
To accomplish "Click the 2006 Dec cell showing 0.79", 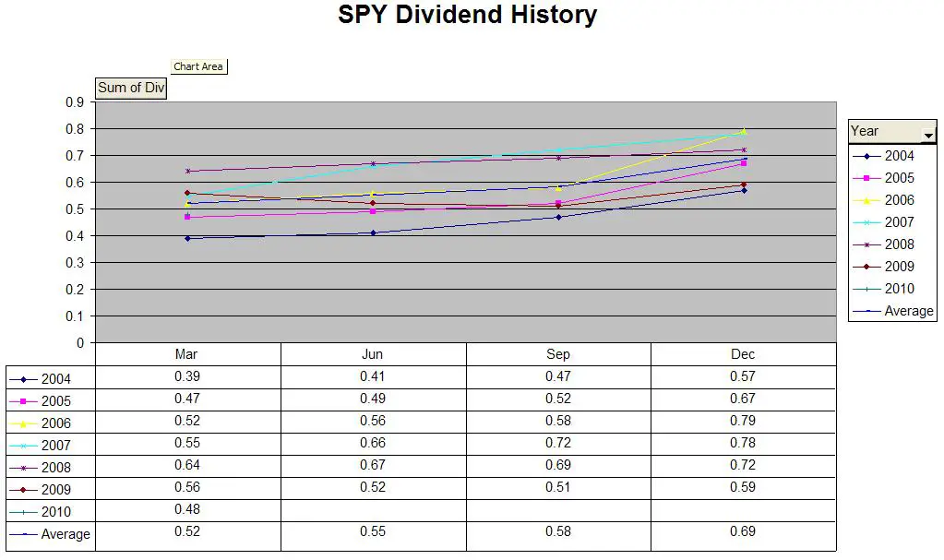I will [x=743, y=421].
